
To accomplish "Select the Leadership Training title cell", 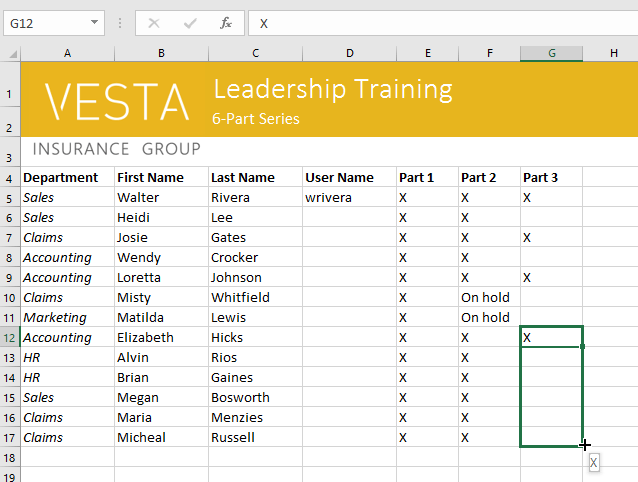I will coord(333,89).
